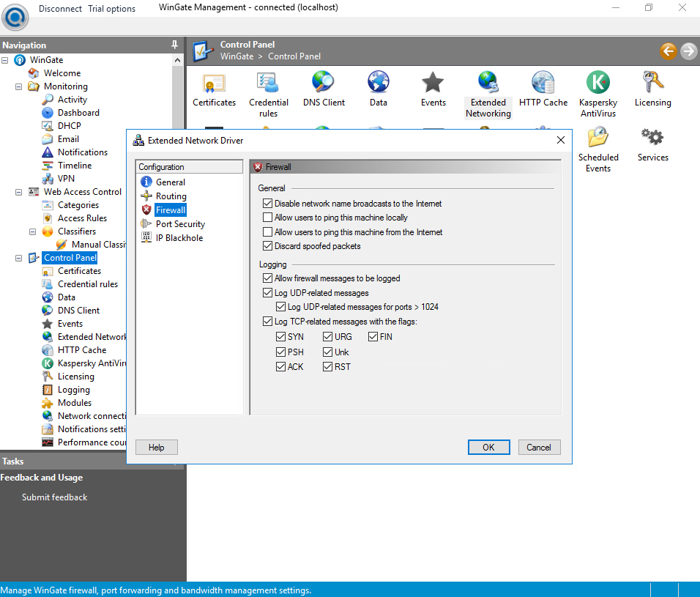This screenshot has width=700, height=597.
Task: Collapse the Control Panel tree node
Action: point(19,258)
